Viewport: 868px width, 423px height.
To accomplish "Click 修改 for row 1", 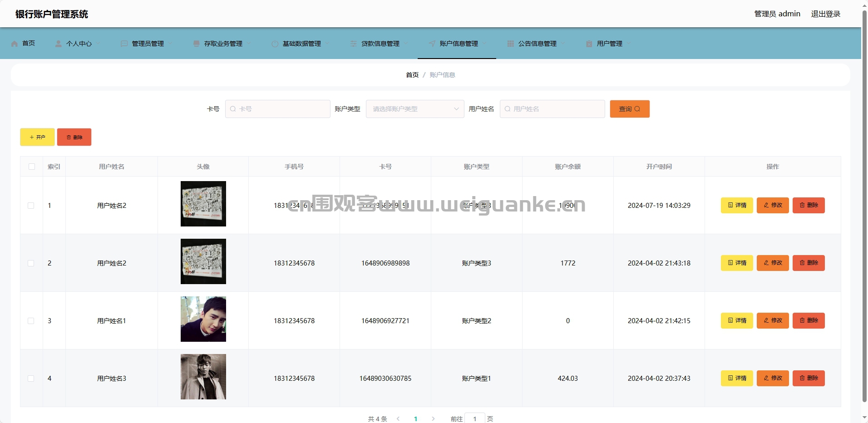I will point(773,206).
